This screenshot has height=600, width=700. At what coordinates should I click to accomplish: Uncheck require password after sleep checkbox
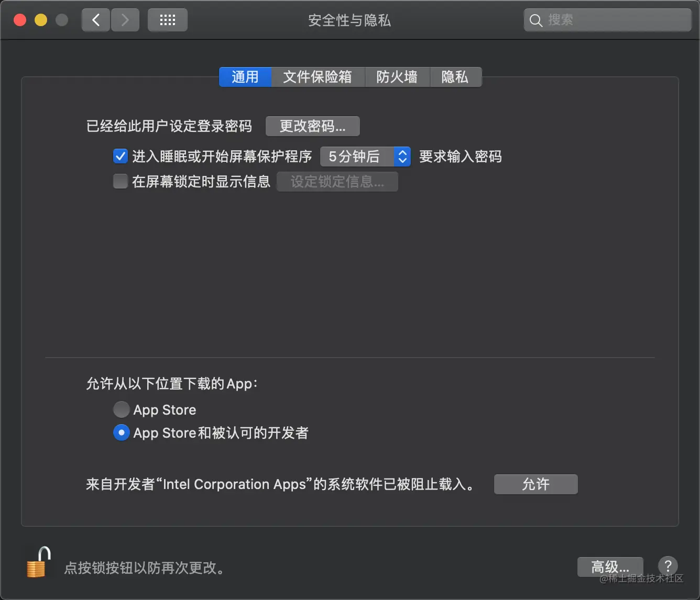pos(121,156)
